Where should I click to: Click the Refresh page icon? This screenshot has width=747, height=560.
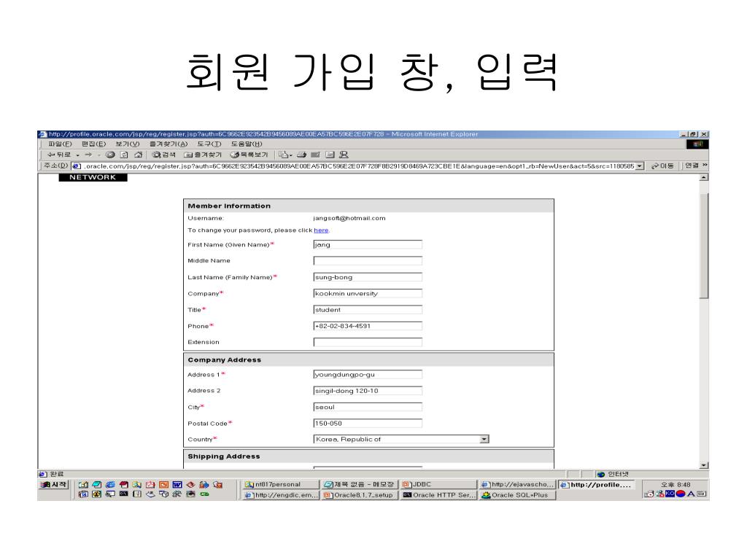click(x=124, y=155)
